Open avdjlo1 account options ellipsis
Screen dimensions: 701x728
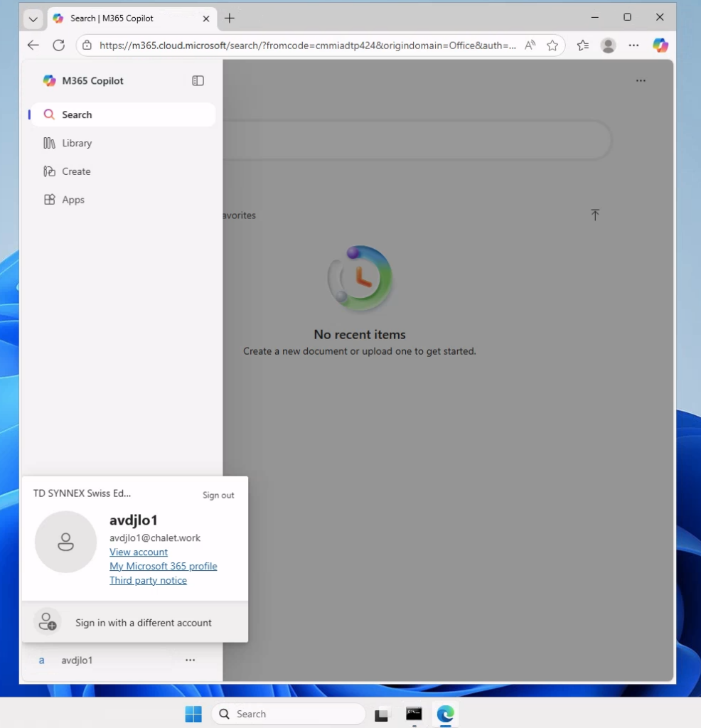(x=190, y=660)
